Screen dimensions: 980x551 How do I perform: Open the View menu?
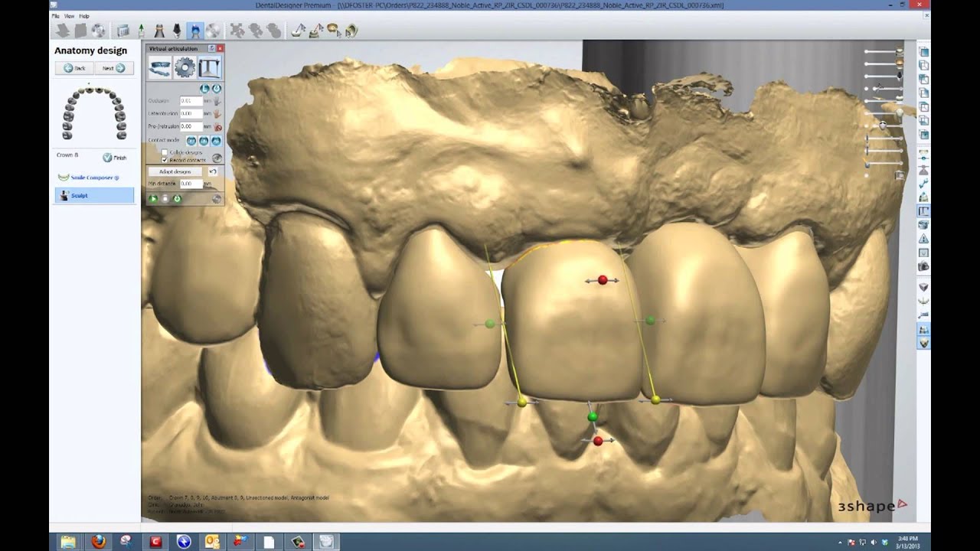(69, 16)
